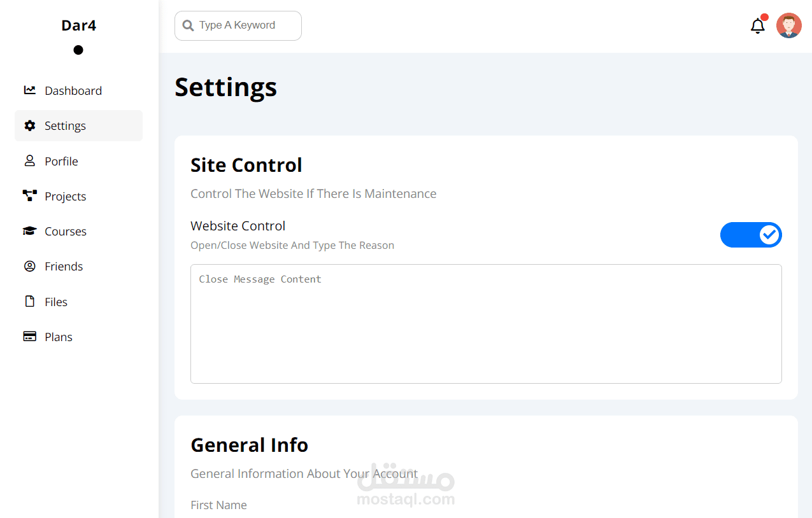
Task: Open notifications via the bell icon
Action: click(757, 26)
